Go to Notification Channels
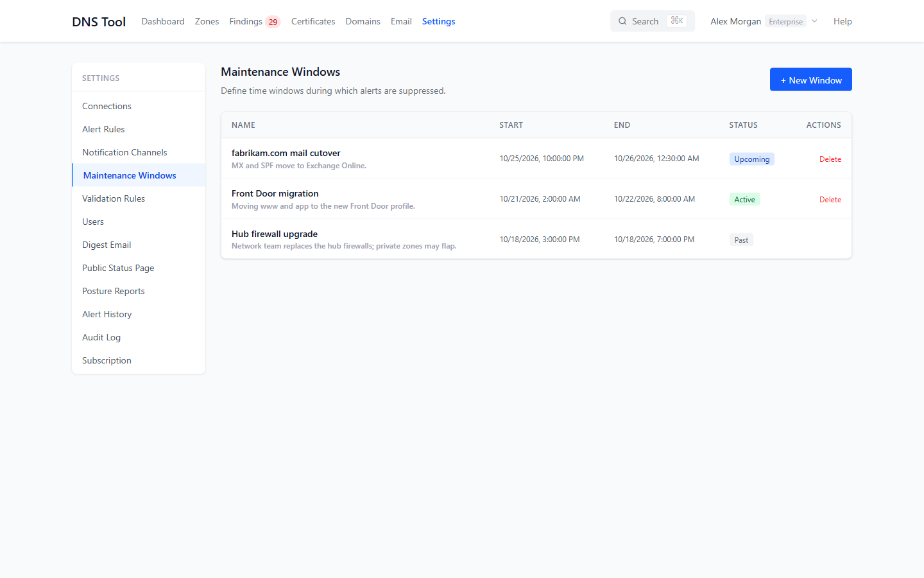924x578 pixels. coord(139,152)
